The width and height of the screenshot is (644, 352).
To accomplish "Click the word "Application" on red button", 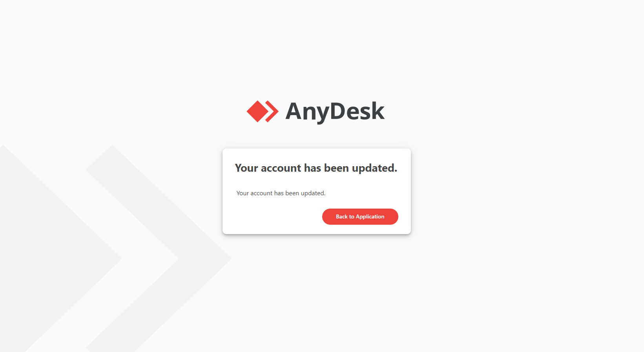I will click(x=370, y=216).
